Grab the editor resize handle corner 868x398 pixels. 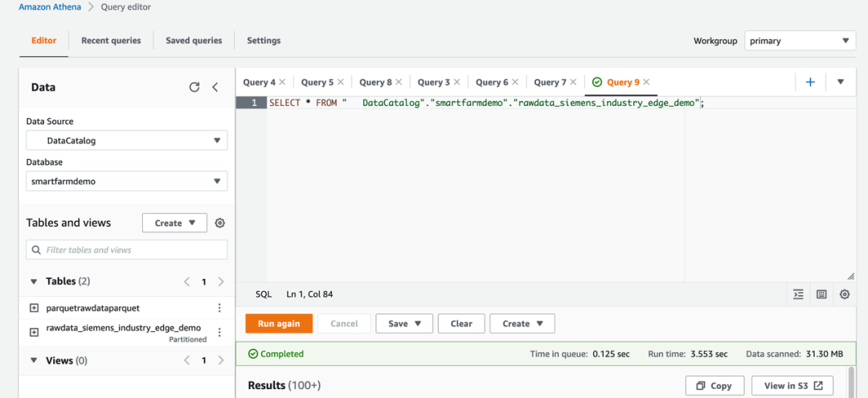pos(850,277)
